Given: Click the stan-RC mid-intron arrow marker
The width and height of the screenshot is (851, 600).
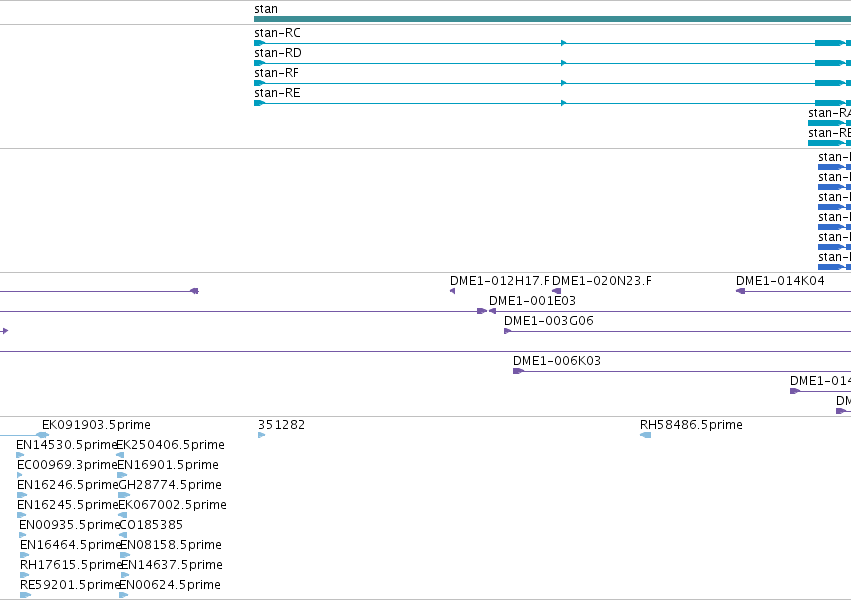Looking at the screenshot, I should pos(564,43).
